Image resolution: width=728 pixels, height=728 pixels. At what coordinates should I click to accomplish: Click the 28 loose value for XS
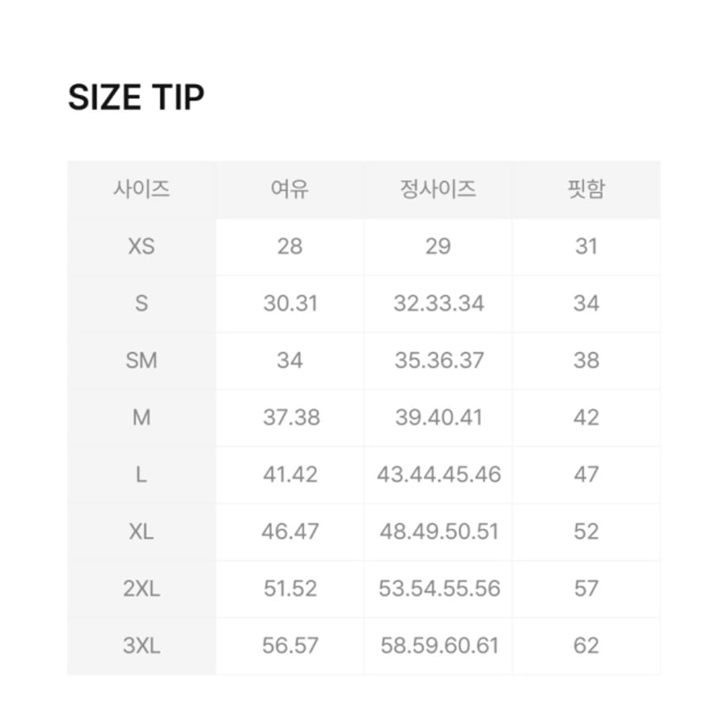point(290,247)
